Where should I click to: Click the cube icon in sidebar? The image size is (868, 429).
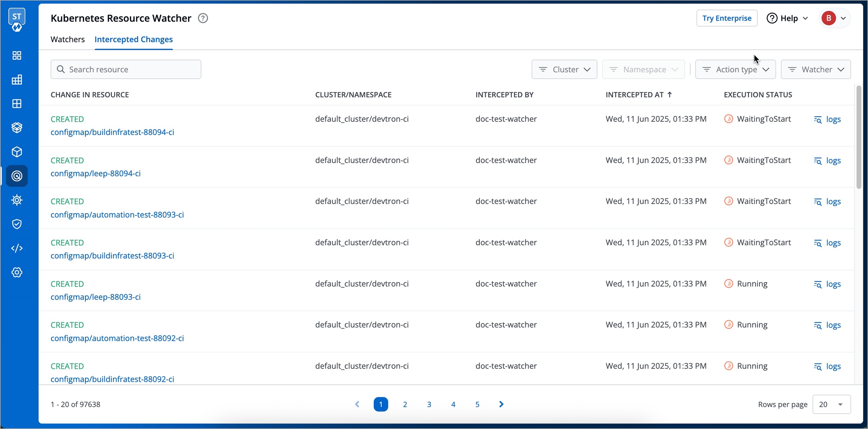point(17,152)
